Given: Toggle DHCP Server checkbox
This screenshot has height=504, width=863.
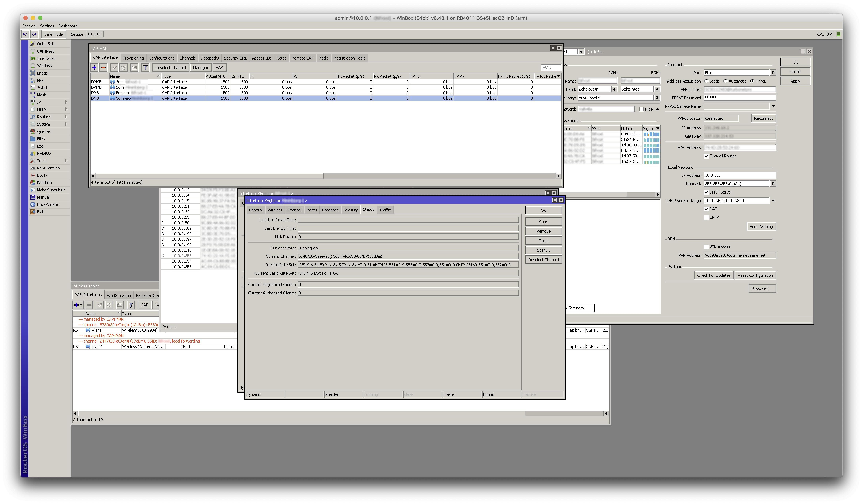Looking at the screenshot, I should point(706,192).
